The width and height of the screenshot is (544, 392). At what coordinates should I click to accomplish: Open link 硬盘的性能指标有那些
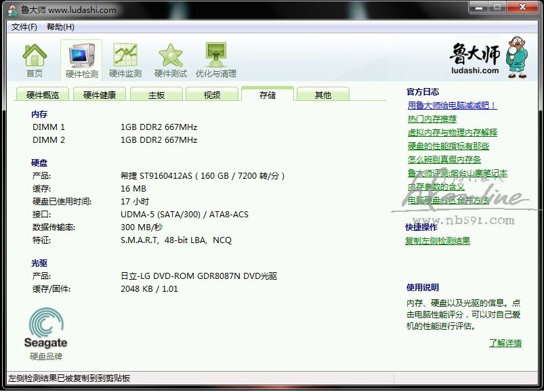point(448,146)
